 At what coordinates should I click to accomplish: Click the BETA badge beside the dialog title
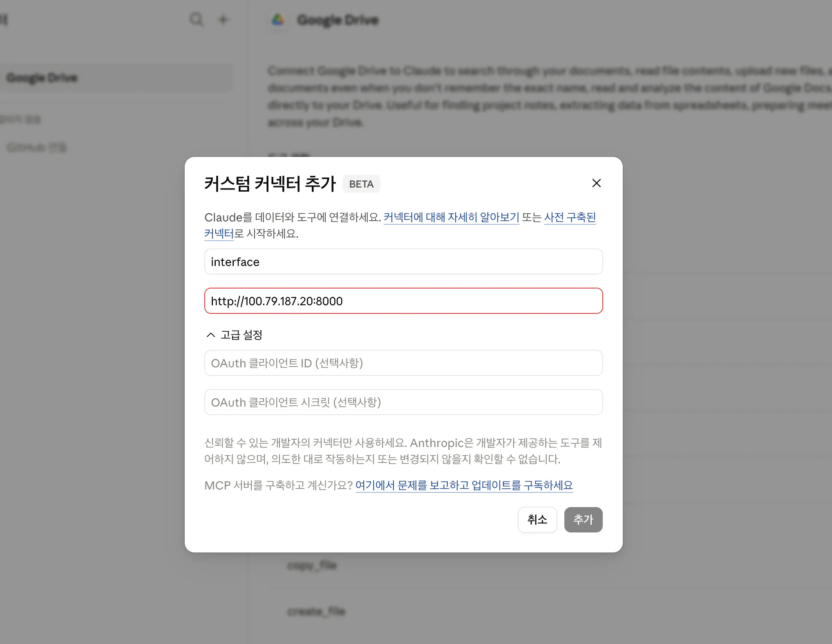click(361, 184)
